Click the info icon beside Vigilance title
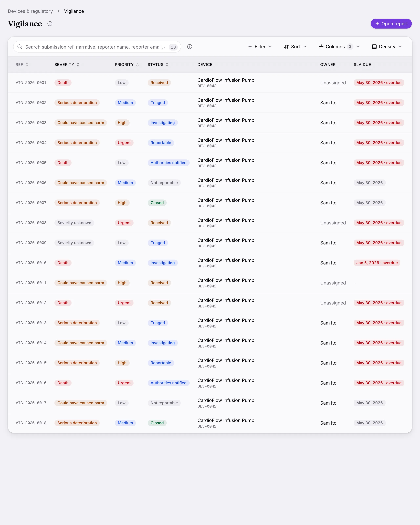 pyautogui.click(x=50, y=24)
